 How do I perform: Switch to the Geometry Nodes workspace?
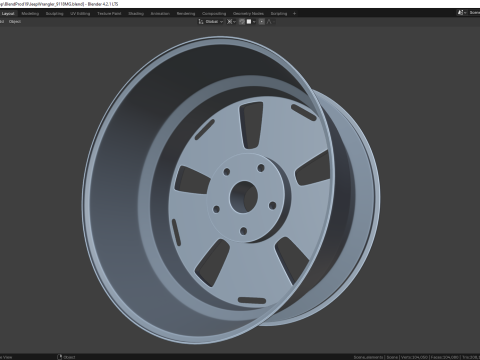248,14
